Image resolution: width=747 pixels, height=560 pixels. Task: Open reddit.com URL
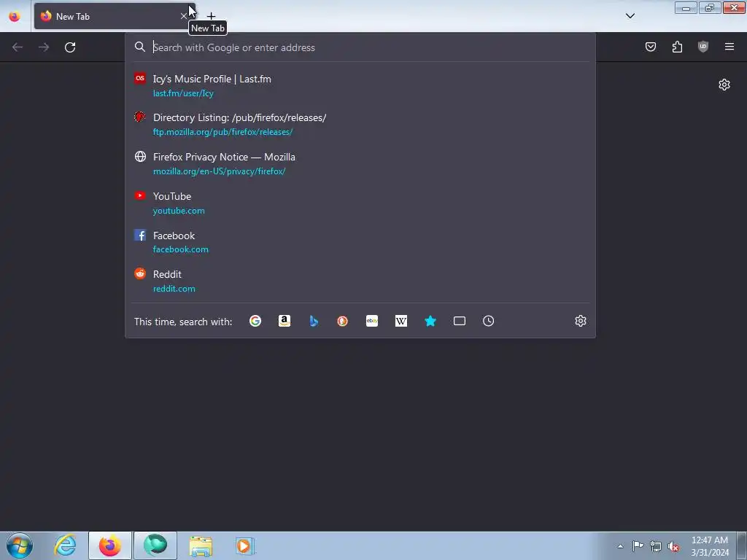(x=174, y=289)
